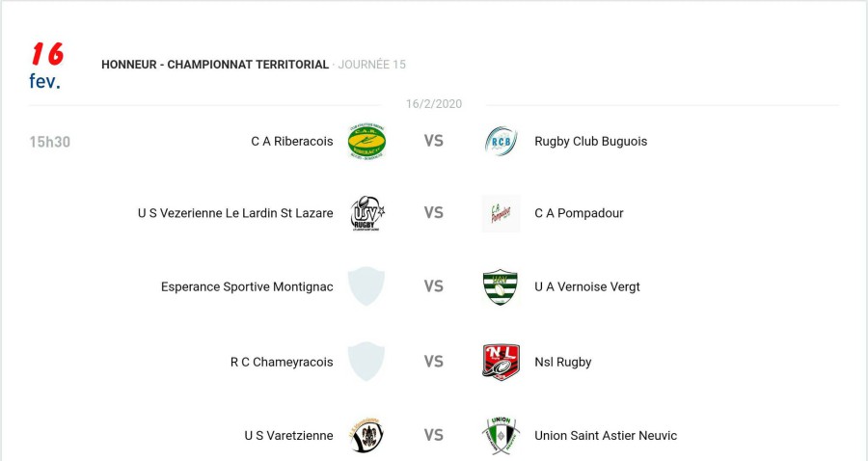Open the U A Vernoise Vergt crest
Image resolution: width=868 pixels, height=461 pixels.
tap(501, 286)
